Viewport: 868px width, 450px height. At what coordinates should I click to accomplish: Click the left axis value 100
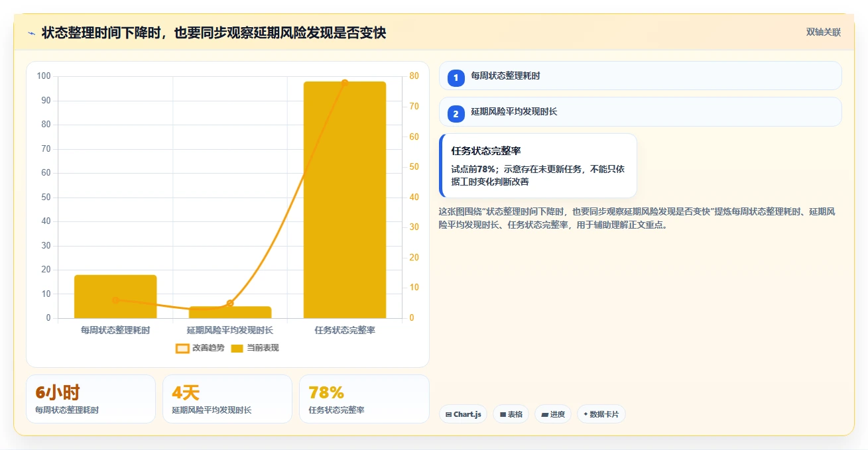point(44,76)
